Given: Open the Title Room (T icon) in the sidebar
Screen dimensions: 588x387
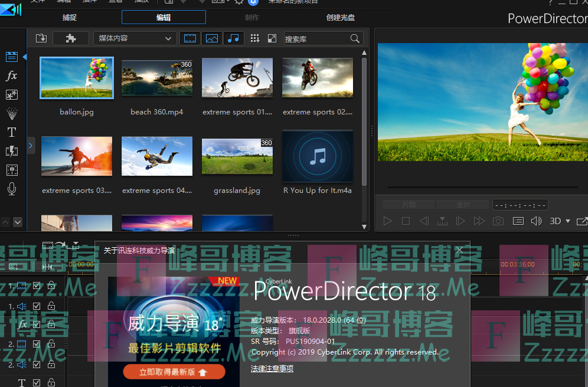Looking at the screenshot, I should tap(11, 132).
